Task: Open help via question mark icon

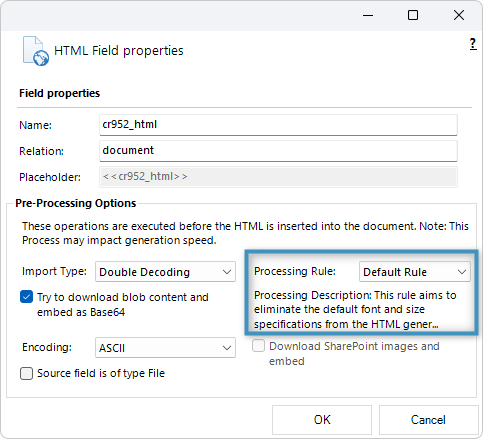Action: coord(473,44)
